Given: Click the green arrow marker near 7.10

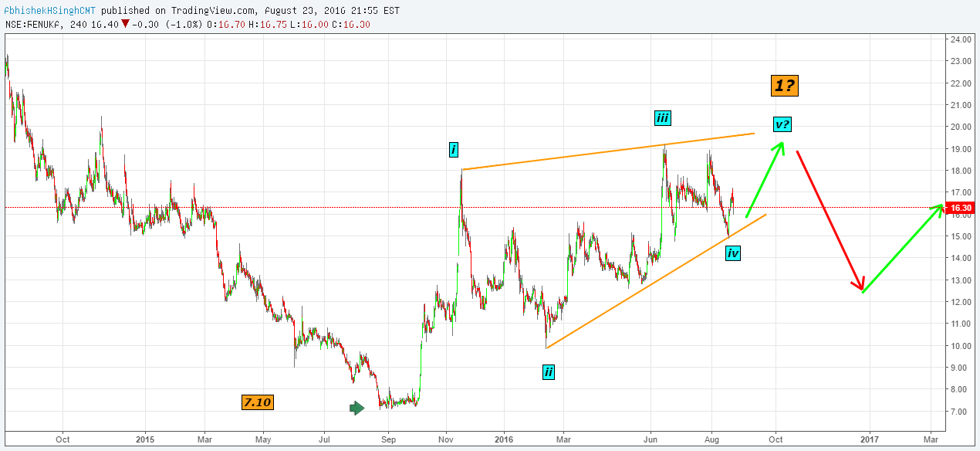Looking at the screenshot, I should 357,408.
